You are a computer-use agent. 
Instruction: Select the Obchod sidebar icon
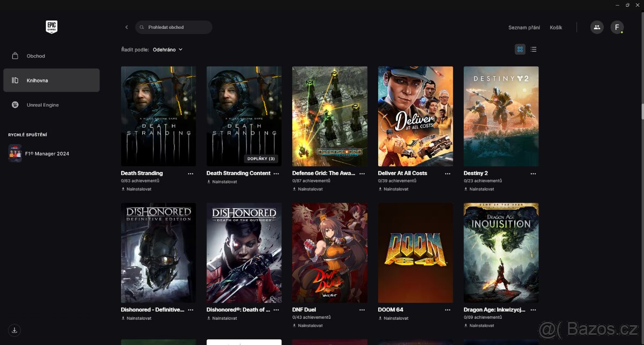point(14,56)
